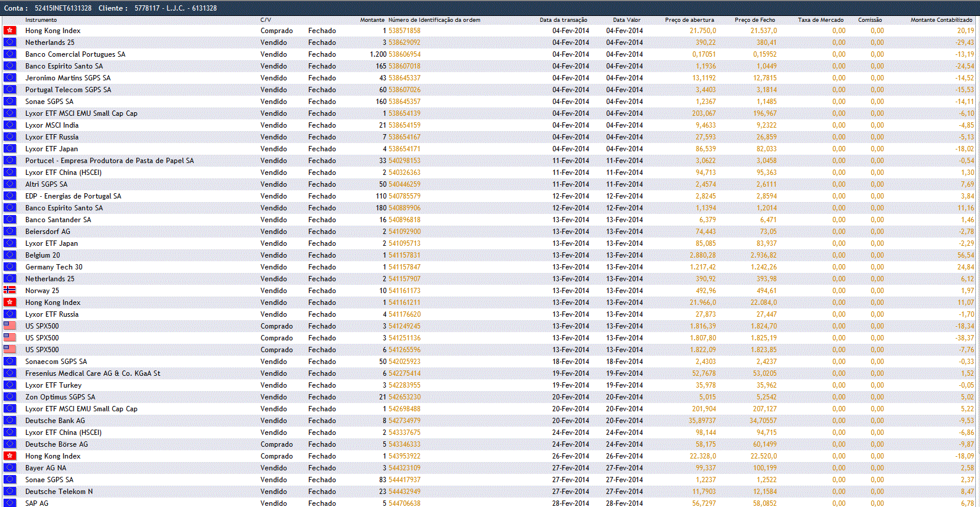Select opening price 2.880,28 in Belgium 20 row
The width and height of the screenshot is (980, 507).
click(x=702, y=255)
